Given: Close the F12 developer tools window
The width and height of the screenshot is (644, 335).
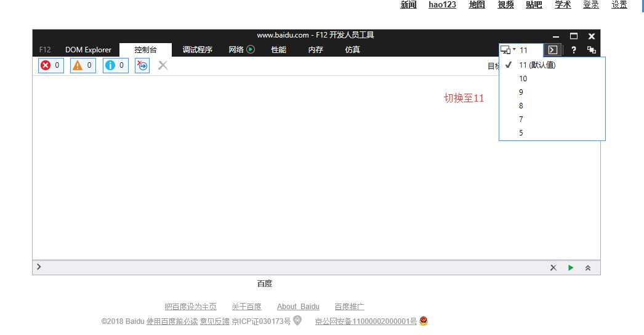Looking at the screenshot, I should 592,36.
